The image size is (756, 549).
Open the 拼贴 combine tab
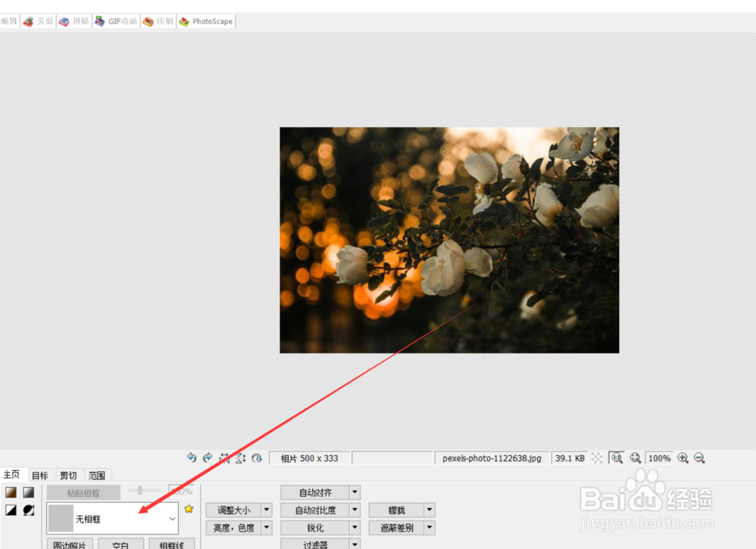(74, 21)
